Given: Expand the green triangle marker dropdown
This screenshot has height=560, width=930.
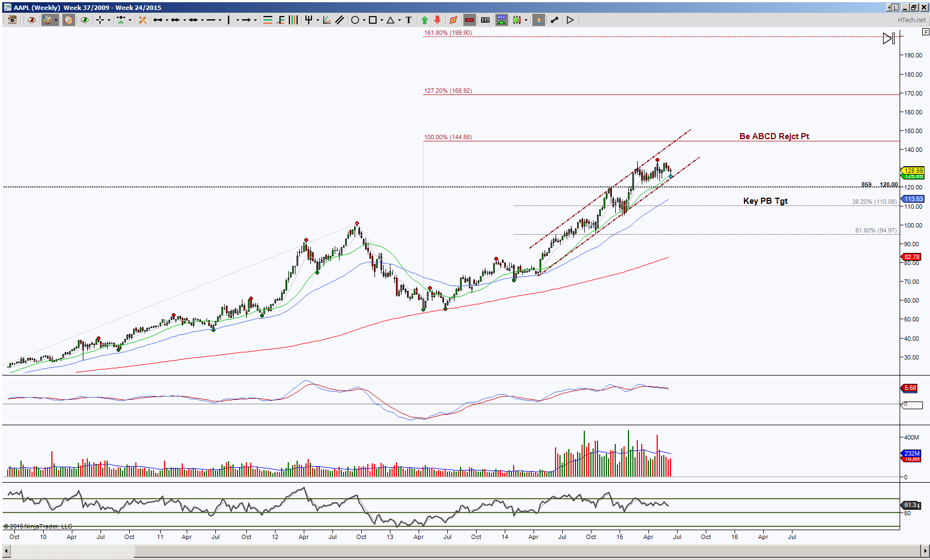Looking at the screenshot, I should [130, 20].
